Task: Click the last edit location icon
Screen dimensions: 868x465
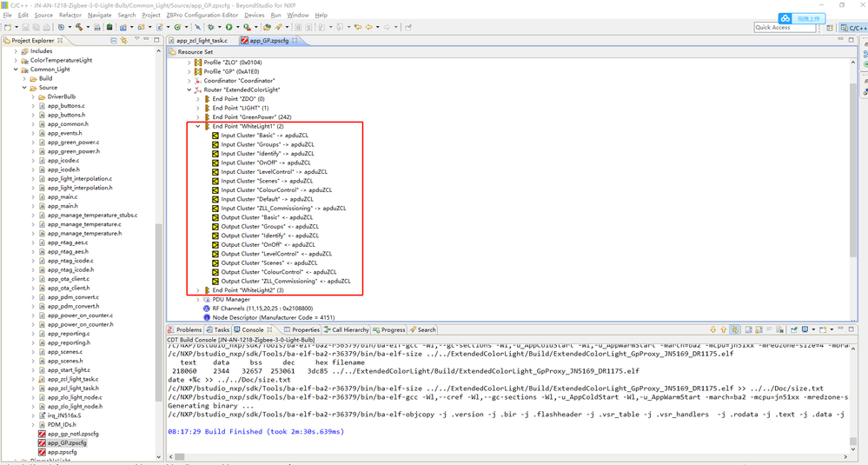Action: pyautogui.click(x=358, y=27)
